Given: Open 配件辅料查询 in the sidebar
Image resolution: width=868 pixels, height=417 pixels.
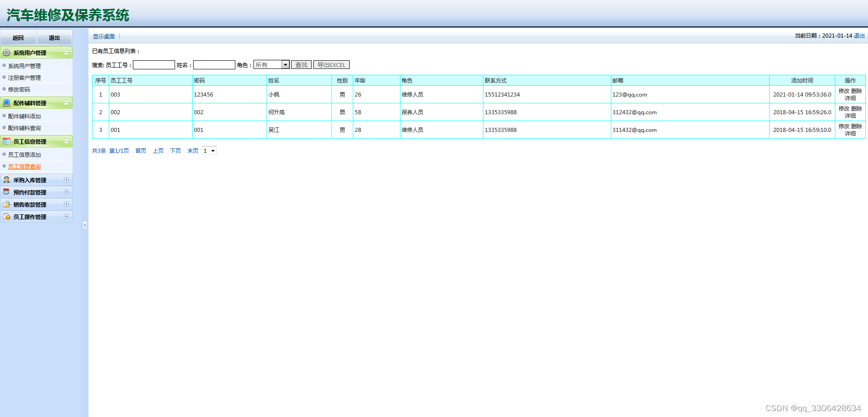Looking at the screenshot, I should coord(24,128).
